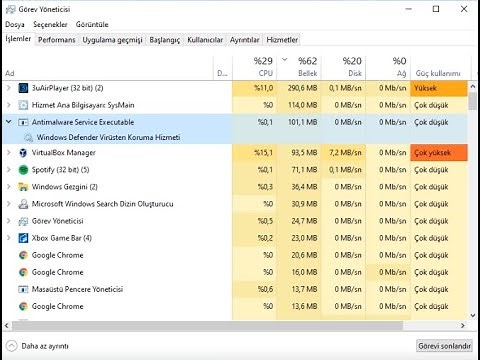480x360 pixels.
Task: Open the Görüntüle menu
Action: pos(92,25)
